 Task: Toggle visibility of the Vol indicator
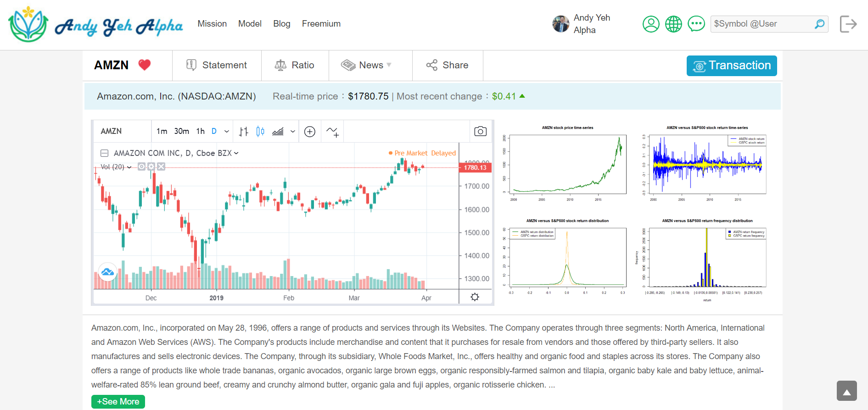pos(142,166)
